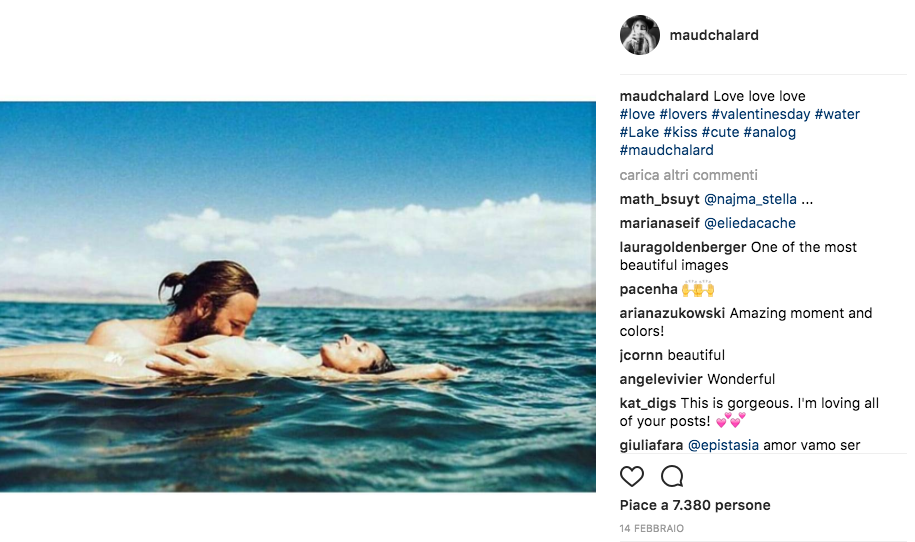Open the #Lake hashtag
This screenshot has width=915, height=542.
[639, 132]
